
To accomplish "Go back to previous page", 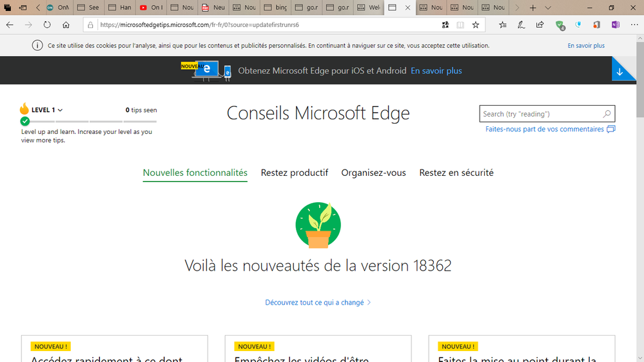I will [x=10, y=24].
